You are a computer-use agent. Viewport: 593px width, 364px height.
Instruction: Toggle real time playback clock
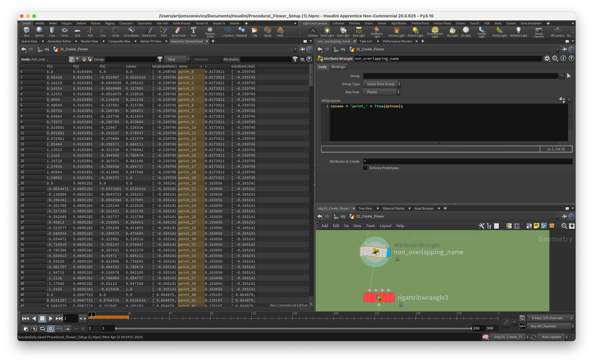[x=51, y=328]
